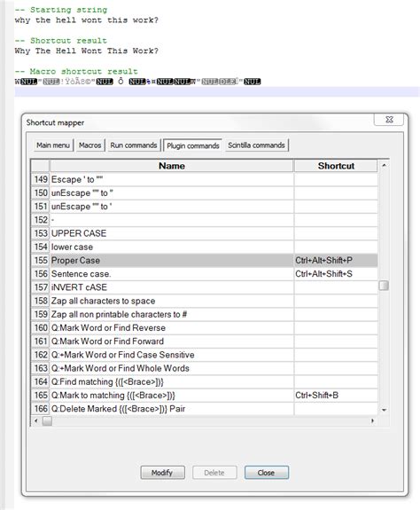Click the Ctrl+Alt+Shift+P shortcut cell
420x510 pixels.
click(x=336, y=260)
